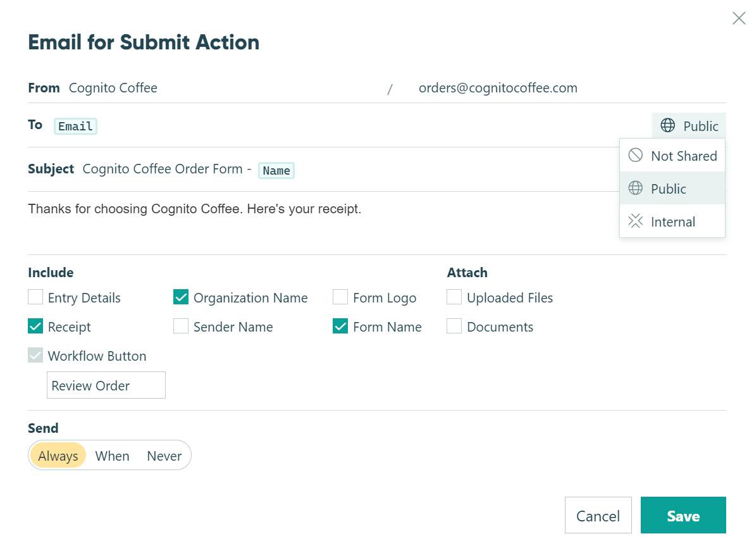The height and width of the screenshot is (560, 754).
Task: Click the Cancel button
Action: pos(598,515)
